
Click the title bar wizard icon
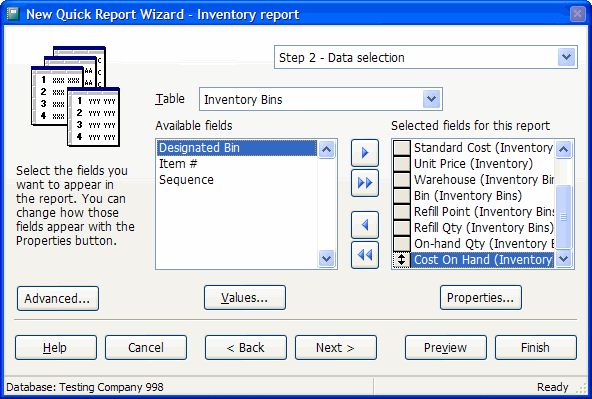pos(13,14)
